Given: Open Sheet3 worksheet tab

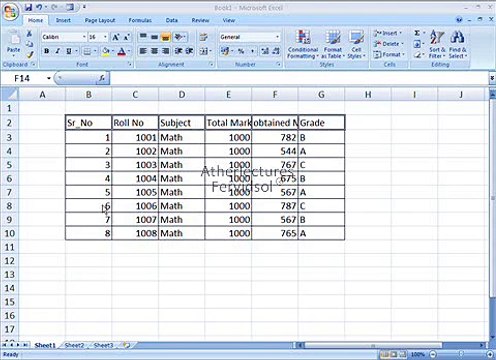Looking at the screenshot, I should [x=103, y=345].
